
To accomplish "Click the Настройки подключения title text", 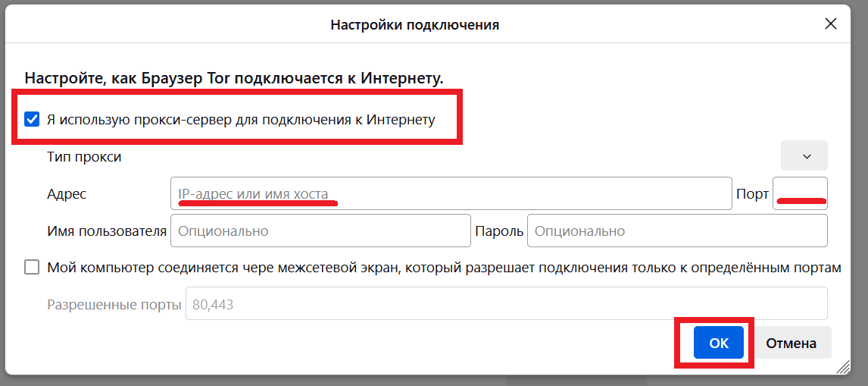I will (x=414, y=25).
